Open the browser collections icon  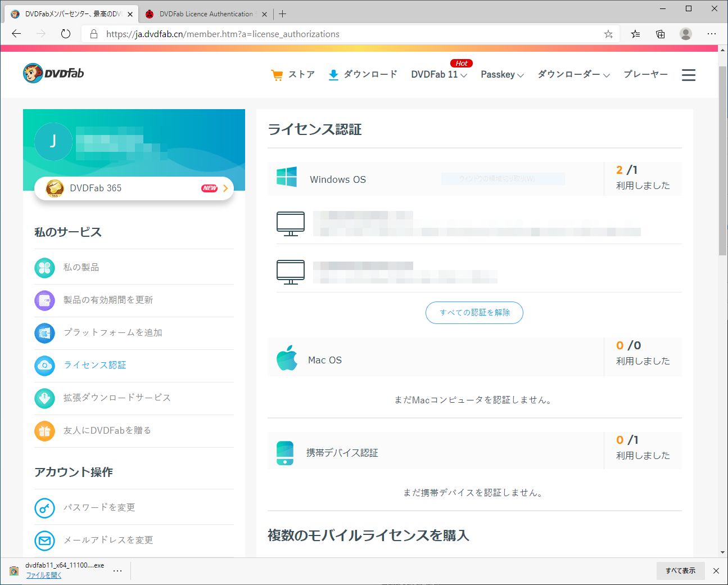point(661,34)
